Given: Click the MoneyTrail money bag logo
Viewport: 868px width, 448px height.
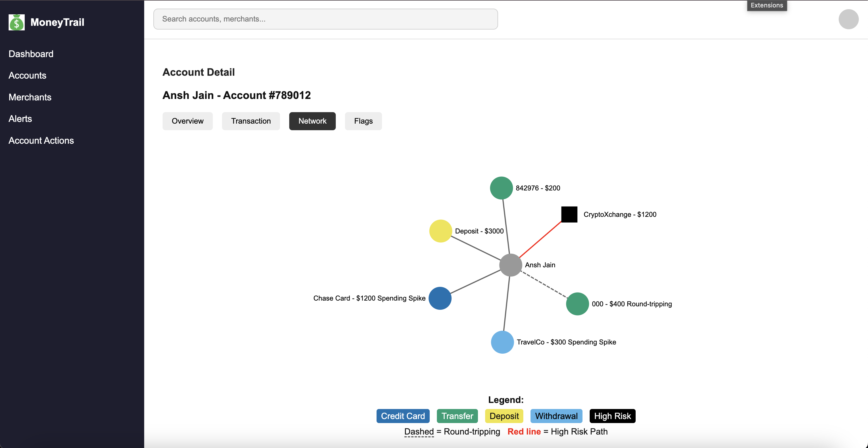Looking at the screenshot, I should tap(16, 22).
